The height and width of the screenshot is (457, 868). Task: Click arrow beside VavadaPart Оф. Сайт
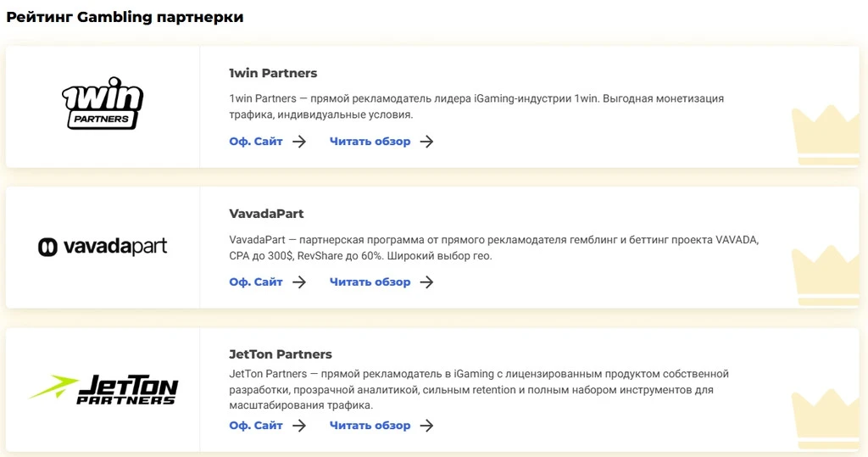tap(299, 282)
